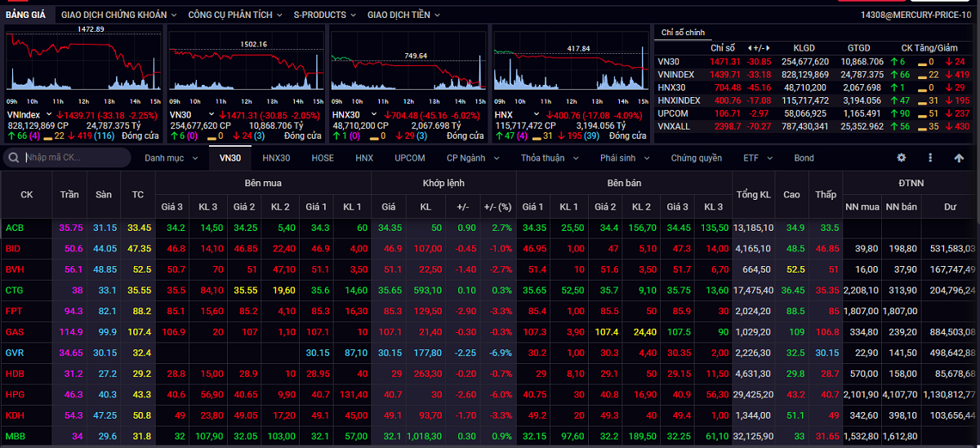
Task: Click the FPT ticker symbol
Action: pos(13,311)
